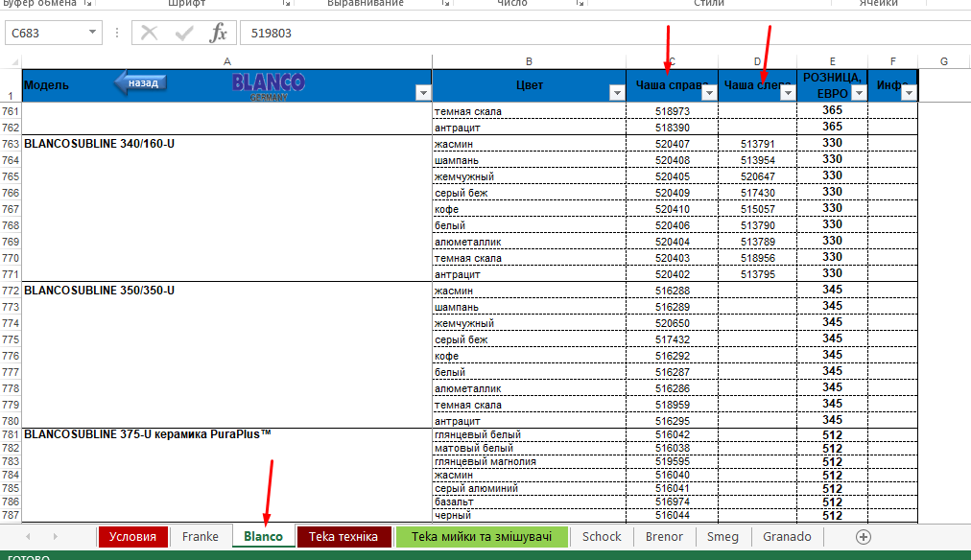This screenshot has width=971, height=560.
Task: Click cell with value 520647
Action: (x=757, y=176)
